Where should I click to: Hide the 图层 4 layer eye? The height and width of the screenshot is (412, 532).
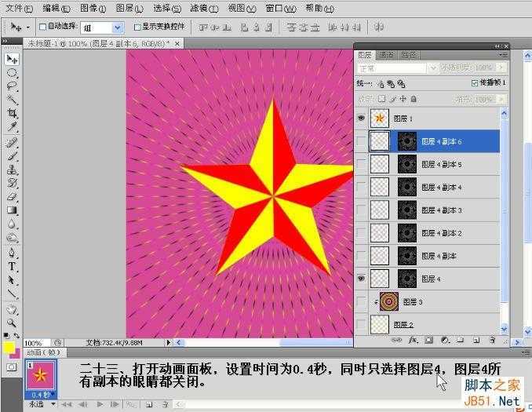tap(362, 279)
